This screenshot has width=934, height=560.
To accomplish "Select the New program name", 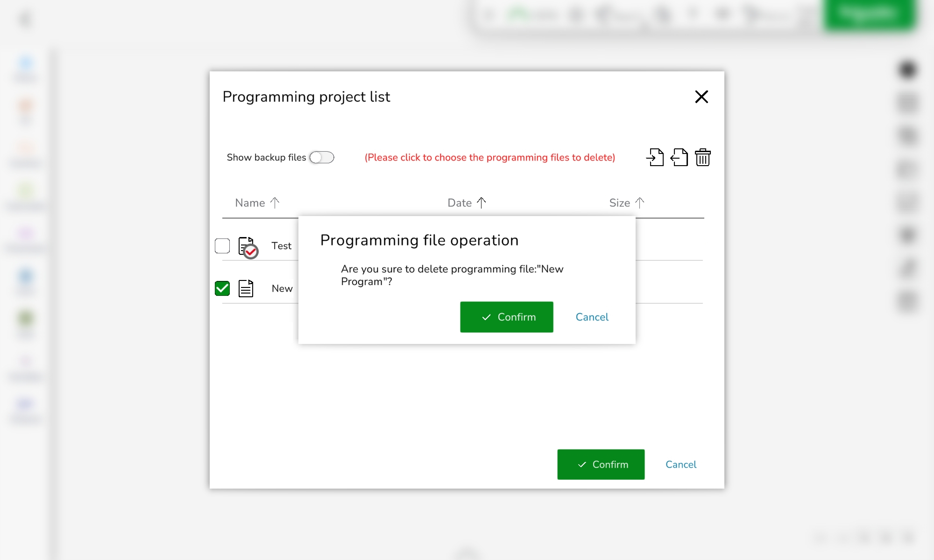I will pyautogui.click(x=282, y=288).
